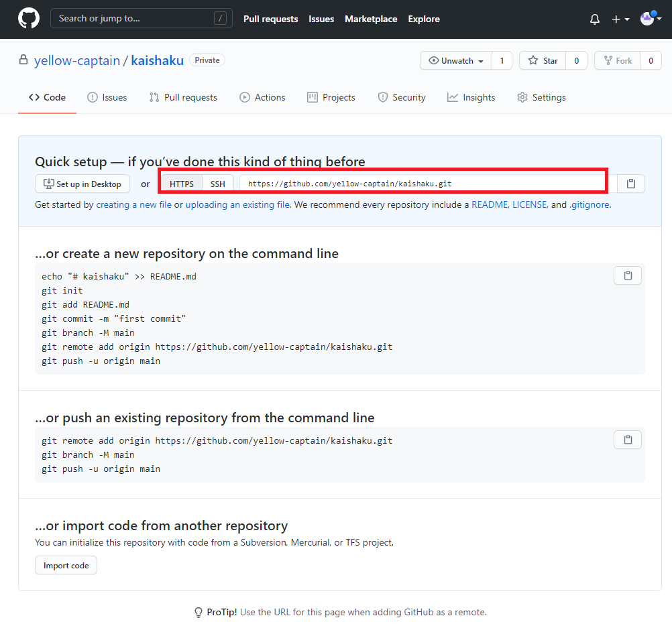This screenshot has width=672, height=624.
Task: Switch to the repository Pull requests tab
Action: (x=184, y=98)
